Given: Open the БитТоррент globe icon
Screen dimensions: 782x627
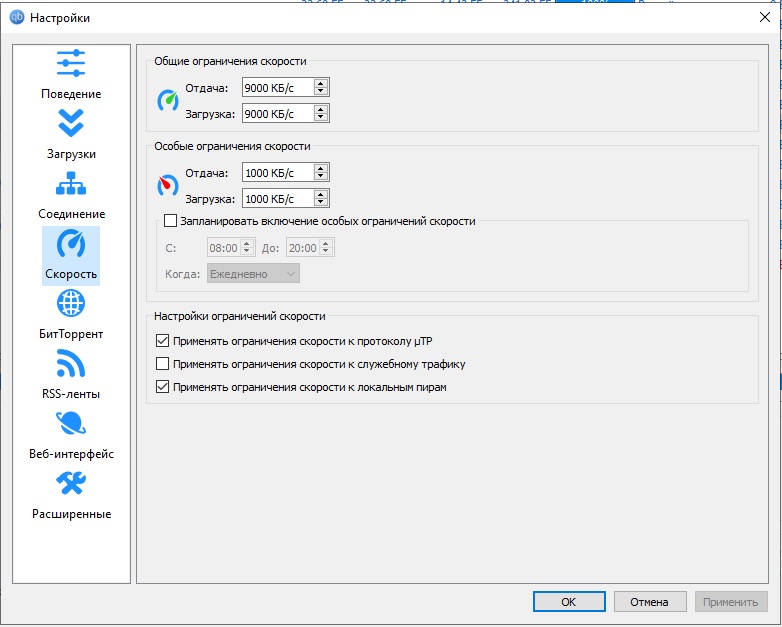Looking at the screenshot, I should point(71,303).
